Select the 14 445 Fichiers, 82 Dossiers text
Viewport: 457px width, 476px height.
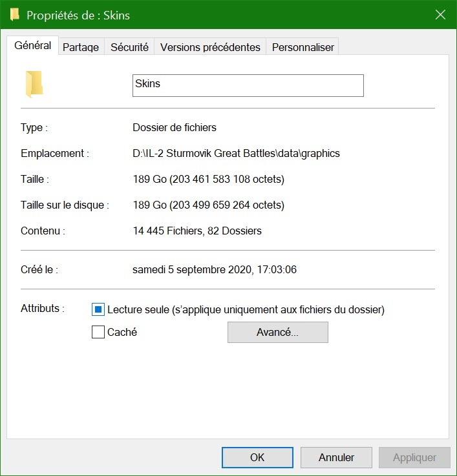coord(197,231)
